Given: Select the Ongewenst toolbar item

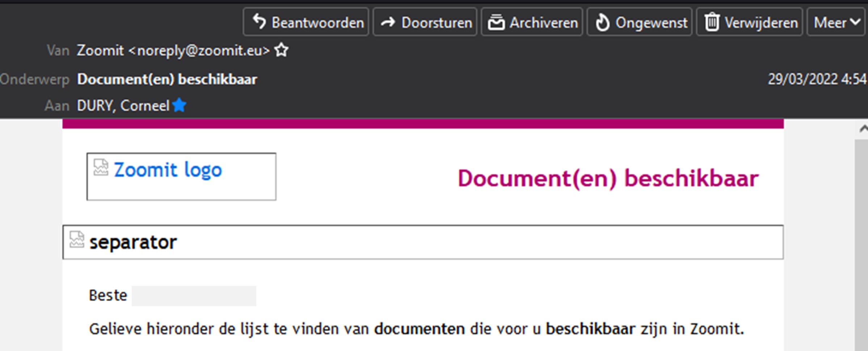Looking at the screenshot, I should [639, 22].
